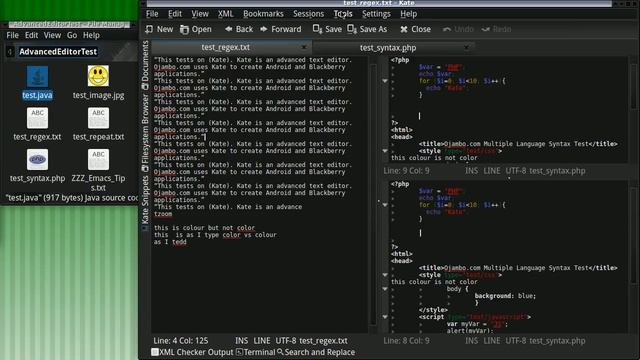
Task: Collapse the script fold marker in lower pane
Action: 385,317
